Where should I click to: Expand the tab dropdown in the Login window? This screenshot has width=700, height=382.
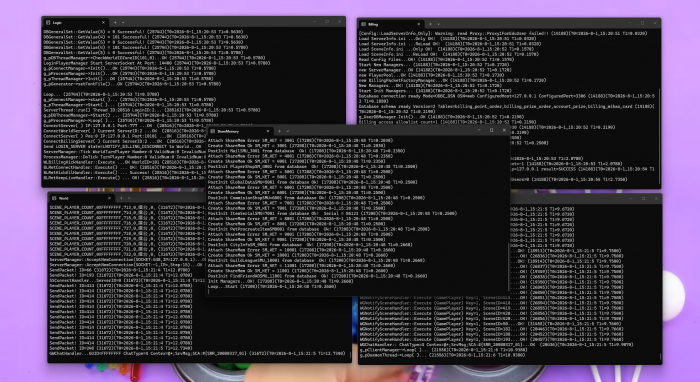tap(123, 22)
